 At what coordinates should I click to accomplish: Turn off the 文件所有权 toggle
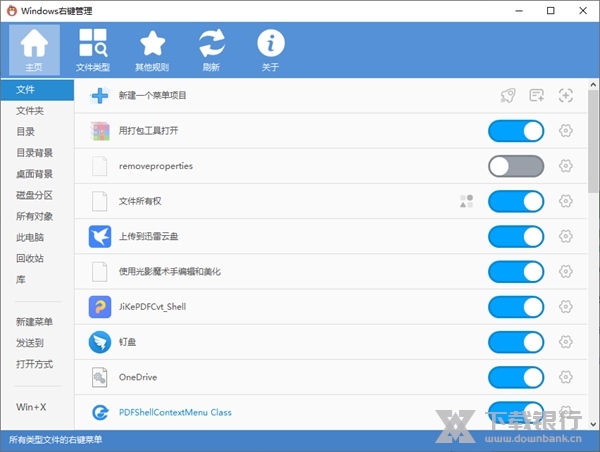pyautogui.click(x=516, y=201)
